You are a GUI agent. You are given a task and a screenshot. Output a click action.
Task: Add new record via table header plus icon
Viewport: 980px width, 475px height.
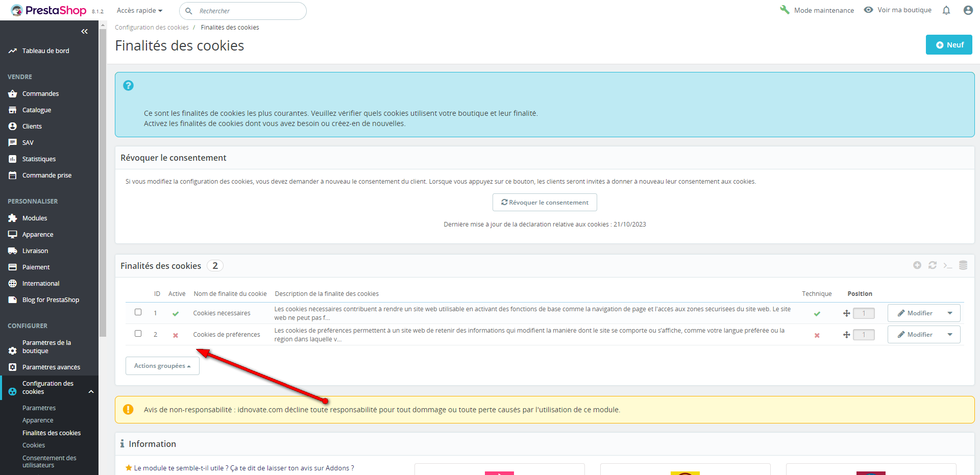pyautogui.click(x=917, y=265)
